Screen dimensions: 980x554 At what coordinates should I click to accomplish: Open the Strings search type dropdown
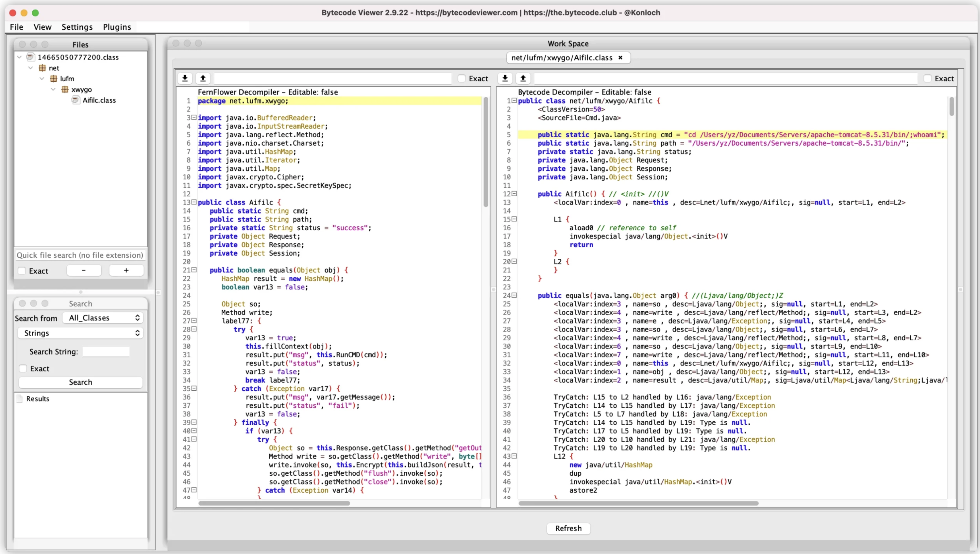pyautogui.click(x=80, y=333)
